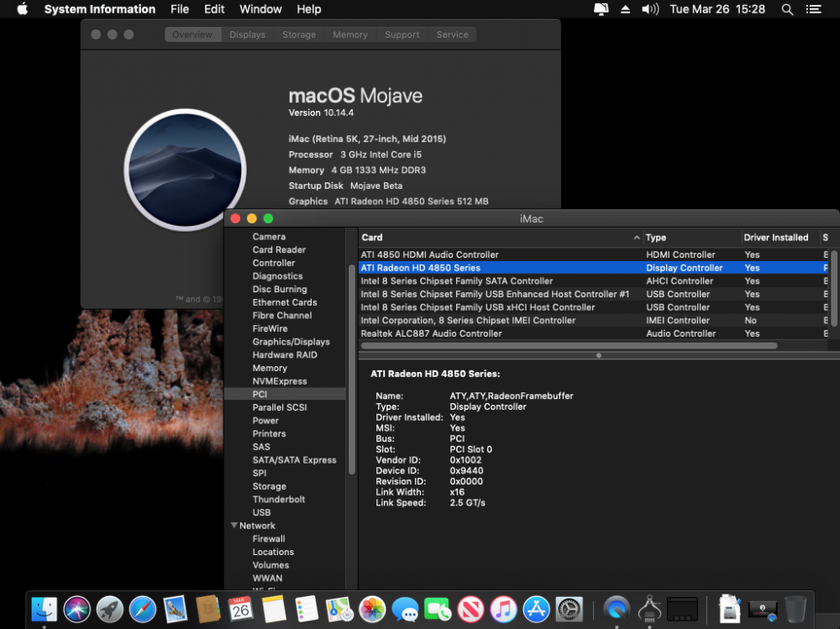The image size is (840, 629).
Task: Select NVMExpress in the sidebar
Action: (280, 381)
